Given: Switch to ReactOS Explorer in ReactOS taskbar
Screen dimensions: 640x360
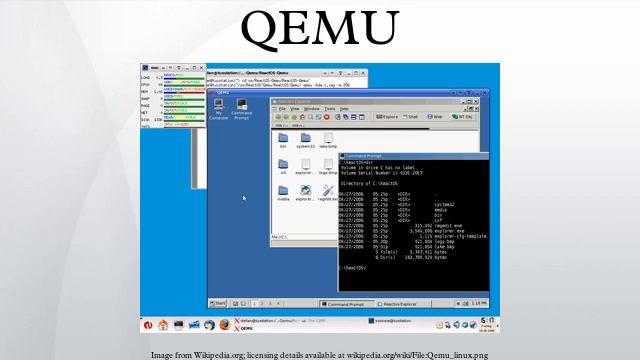Looking at the screenshot, I should 402,304.
